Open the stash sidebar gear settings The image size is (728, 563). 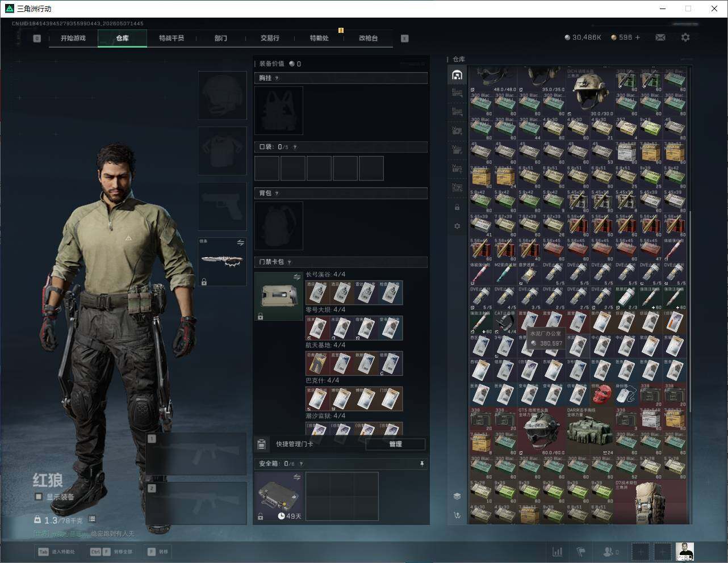point(457,226)
